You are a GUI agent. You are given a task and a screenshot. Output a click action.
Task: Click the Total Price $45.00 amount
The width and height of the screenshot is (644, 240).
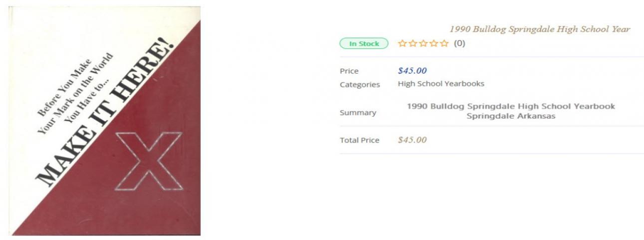click(412, 140)
